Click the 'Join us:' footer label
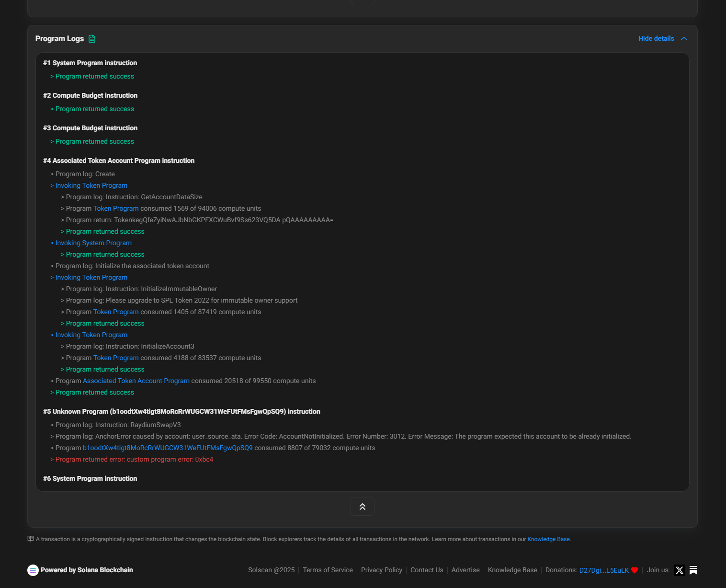 tap(658, 570)
